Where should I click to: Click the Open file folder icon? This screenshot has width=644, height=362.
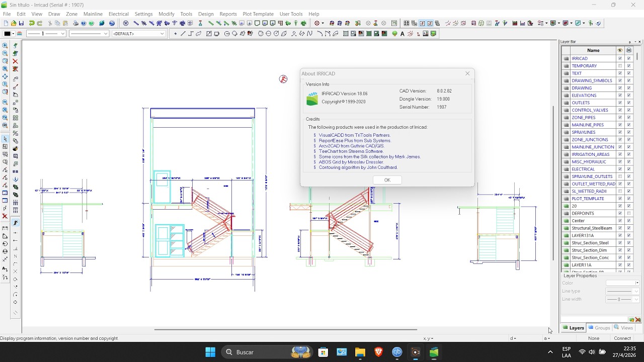tap(14, 23)
